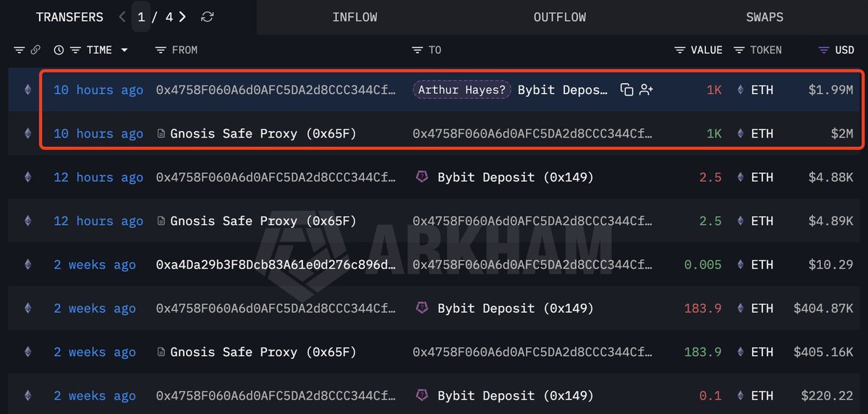Image resolution: width=868 pixels, height=414 pixels.
Task: Open the FROM column filter
Action: pos(161,50)
